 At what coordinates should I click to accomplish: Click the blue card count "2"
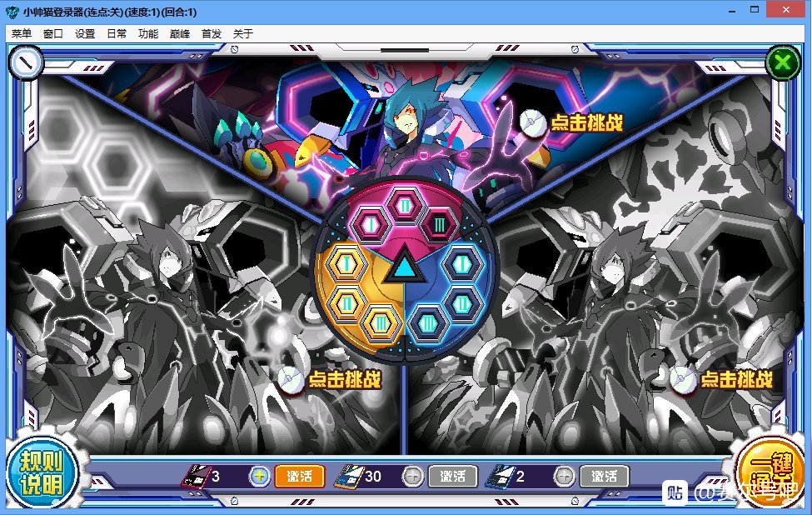click(x=521, y=477)
